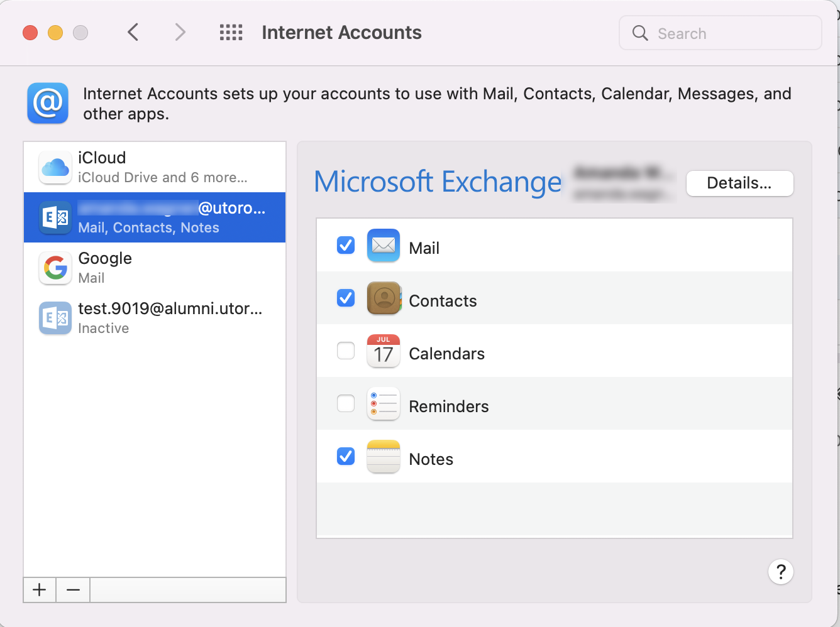Close the window with the red button
Screen dimensions: 840x627
pyautogui.click(x=30, y=33)
